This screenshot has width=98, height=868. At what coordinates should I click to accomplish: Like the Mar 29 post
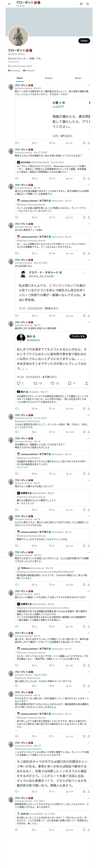pos(50,143)
